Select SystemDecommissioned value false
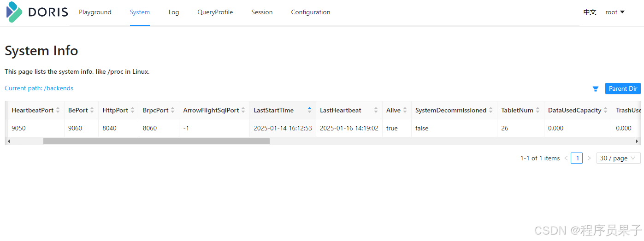Image resolution: width=644 pixels, height=241 pixels. tap(422, 128)
